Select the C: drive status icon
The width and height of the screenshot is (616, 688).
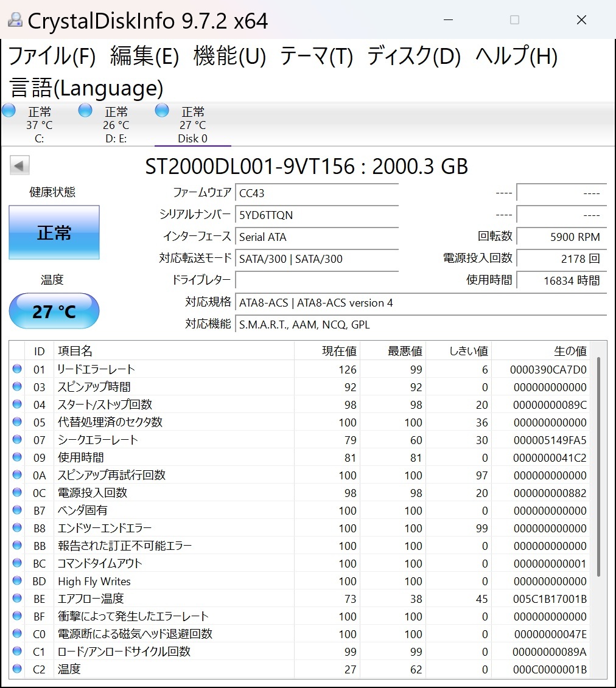(x=9, y=110)
